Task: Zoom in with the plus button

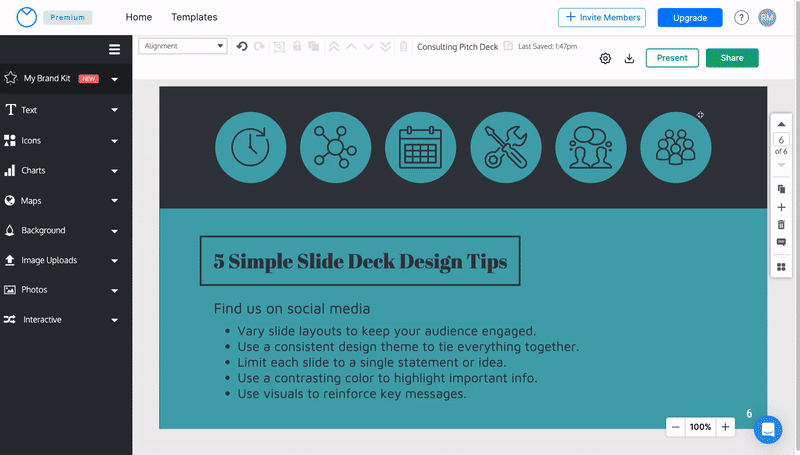Action: 725,427
